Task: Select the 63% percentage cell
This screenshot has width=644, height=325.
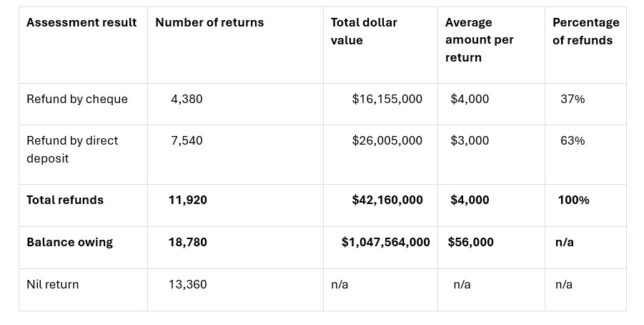Action: click(x=573, y=141)
